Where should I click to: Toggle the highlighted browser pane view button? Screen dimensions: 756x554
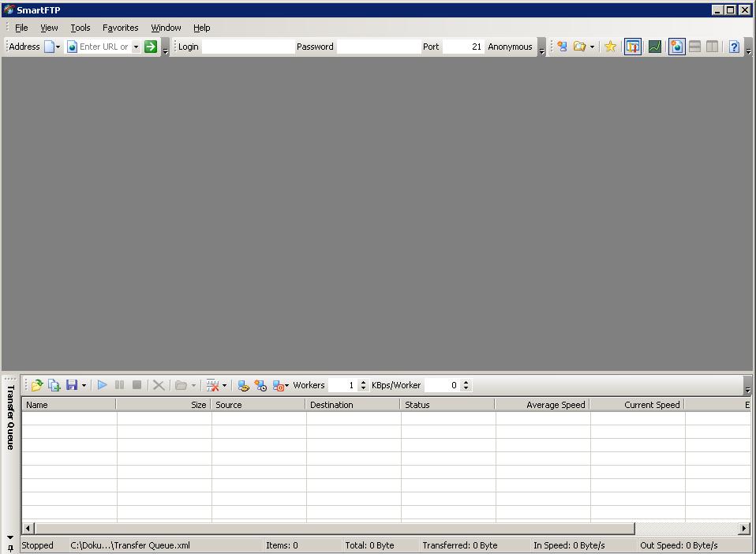676,47
